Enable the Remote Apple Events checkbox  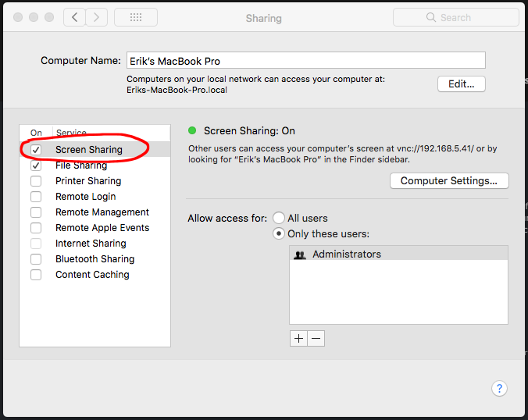[x=36, y=228]
